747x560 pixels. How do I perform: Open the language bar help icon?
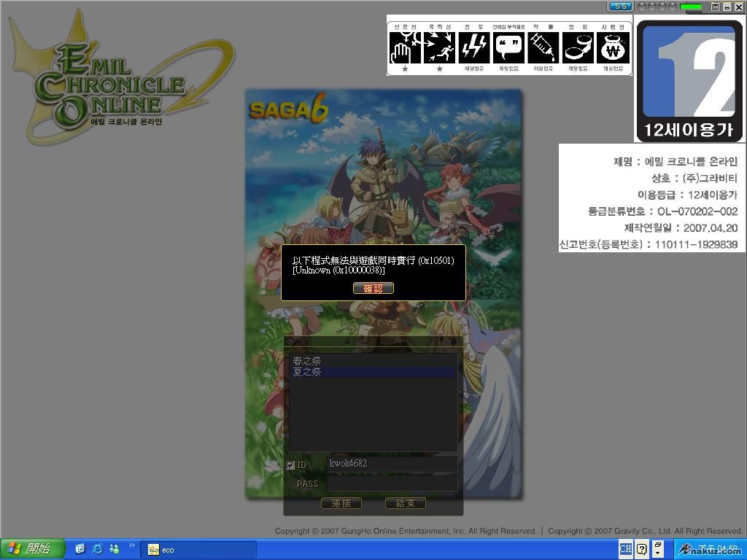pos(642,549)
